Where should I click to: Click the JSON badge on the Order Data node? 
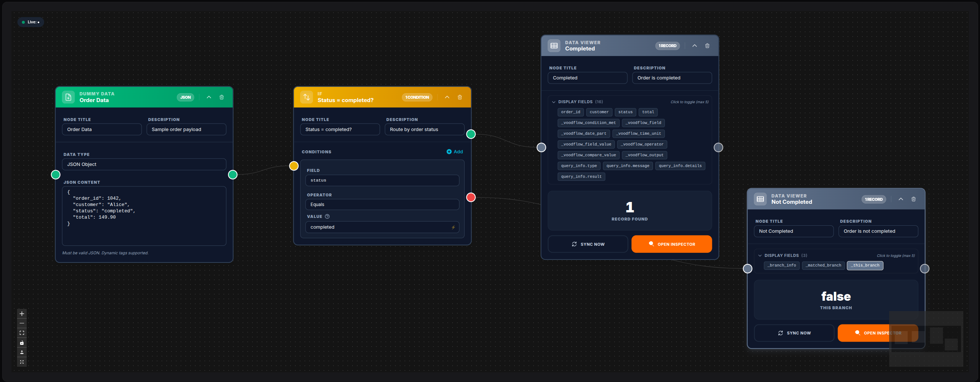(x=186, y=97)
